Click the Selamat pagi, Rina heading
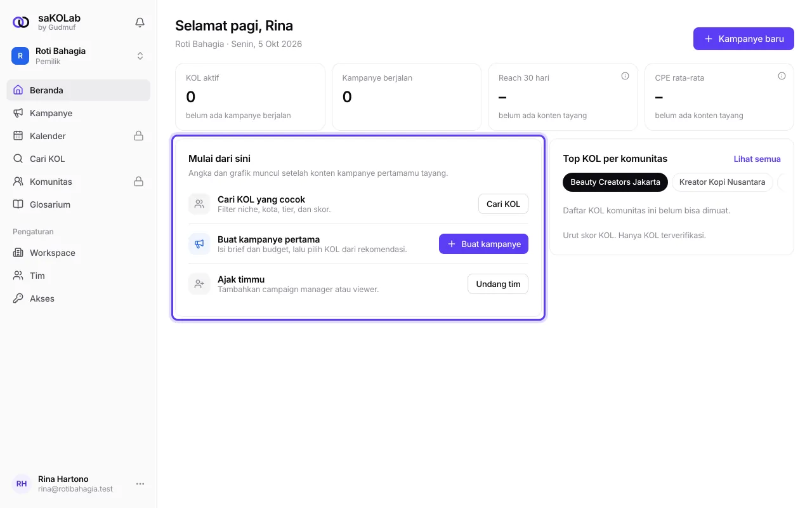Screen dimensions: 812x508 click(x=234, y=26)
